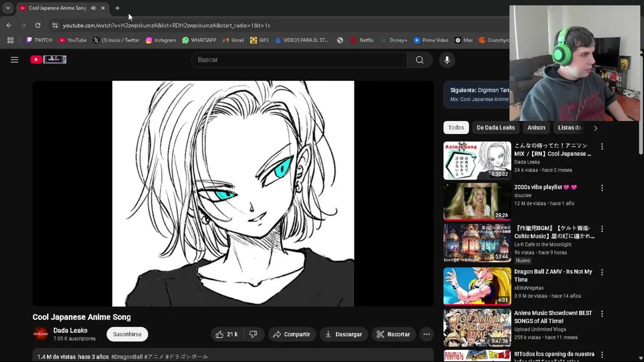Dislike the video with thumbs down
644x362 pixels.
pos(254,334)
